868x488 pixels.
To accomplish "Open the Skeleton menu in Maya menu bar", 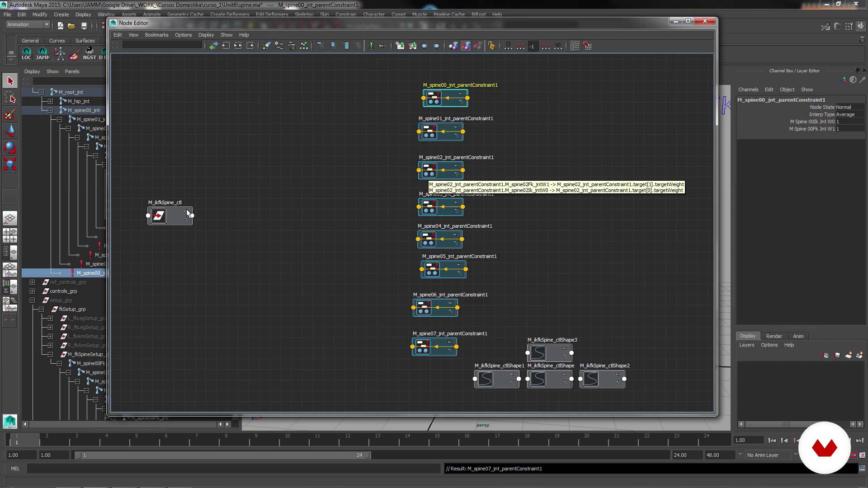I will [304, 14].
